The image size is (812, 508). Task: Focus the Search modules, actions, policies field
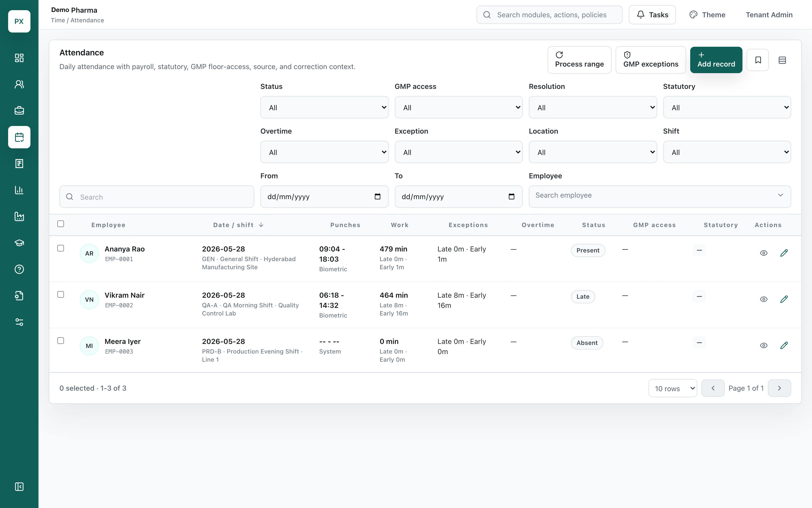click(549, 15)
